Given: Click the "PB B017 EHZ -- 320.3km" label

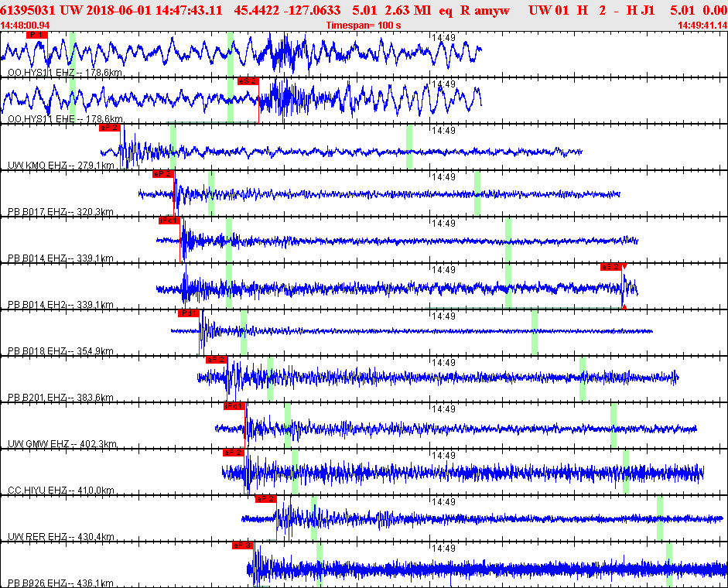Looking at the screenshot, I should pyautogui.click(x=60, y=212).
